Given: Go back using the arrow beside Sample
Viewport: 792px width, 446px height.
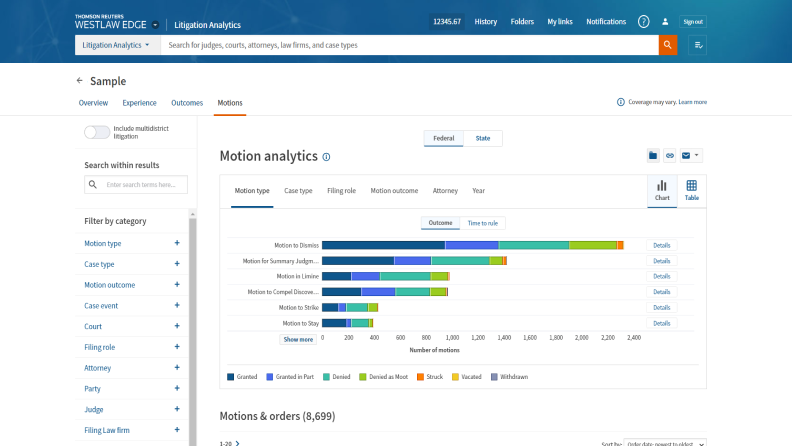Looking at the screenshot, I should point(80,81).
